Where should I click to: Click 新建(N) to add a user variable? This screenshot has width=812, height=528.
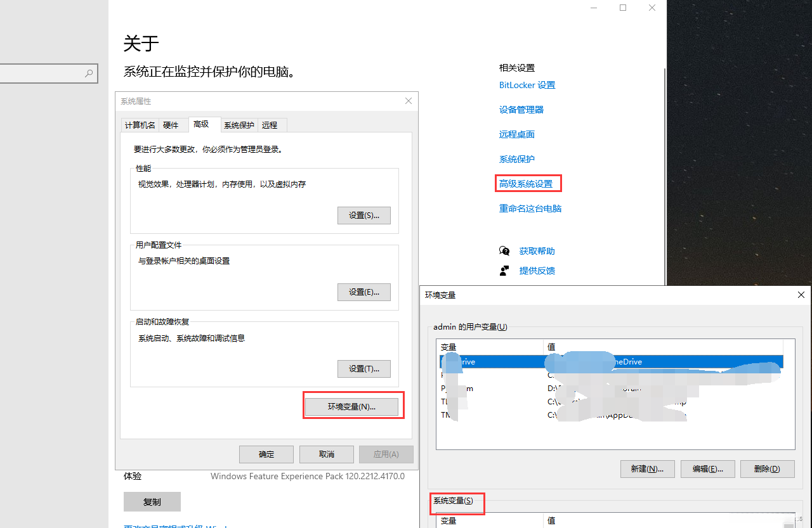647,468
